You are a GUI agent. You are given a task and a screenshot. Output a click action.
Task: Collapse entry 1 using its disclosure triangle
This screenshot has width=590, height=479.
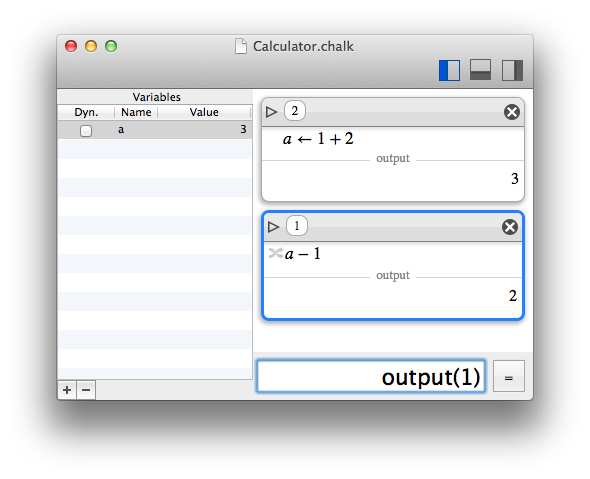pyautogui.click(x=273, y=227)
